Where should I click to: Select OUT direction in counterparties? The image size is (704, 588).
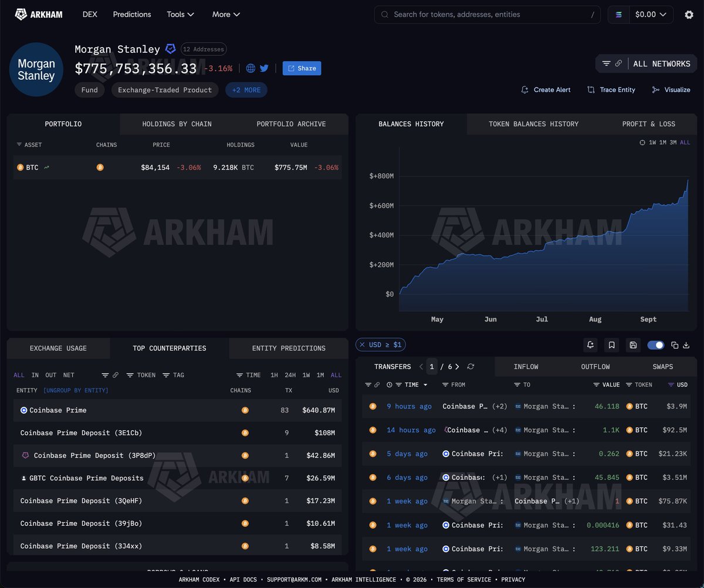click(x=51, y=375)
